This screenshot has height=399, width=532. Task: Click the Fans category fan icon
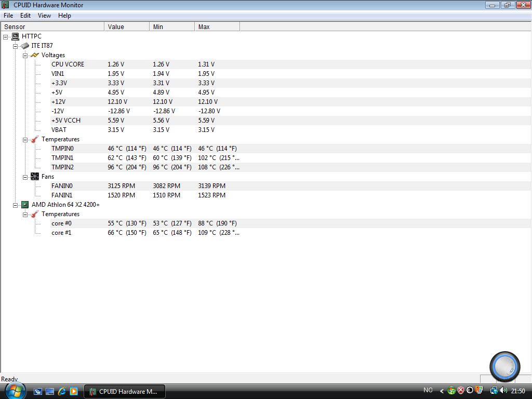tap(35, 177)
